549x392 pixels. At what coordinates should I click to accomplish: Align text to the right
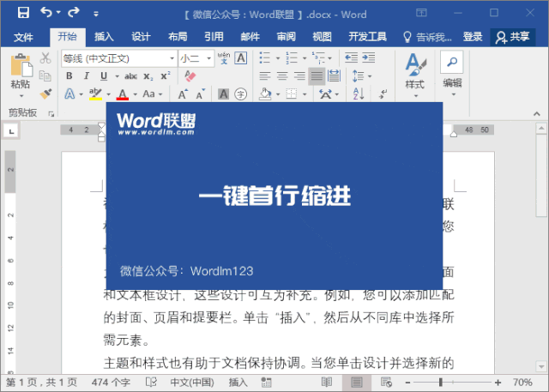[299, 75]
